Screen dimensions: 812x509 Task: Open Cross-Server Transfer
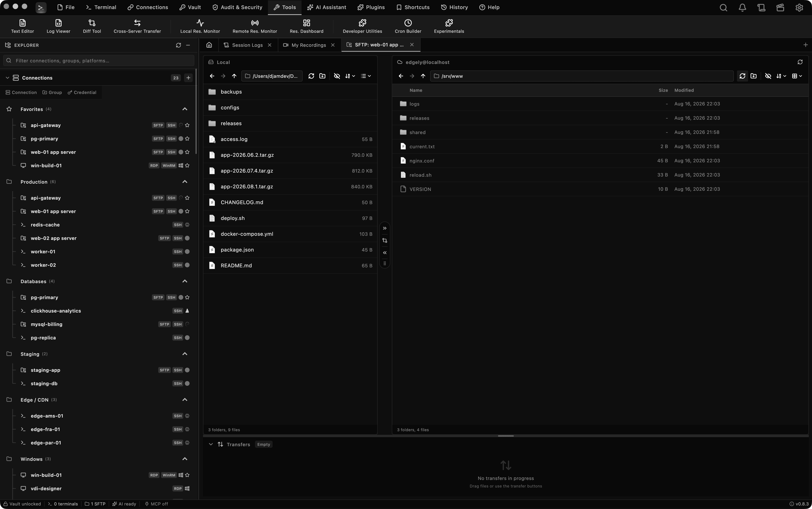tap(137, 26)
